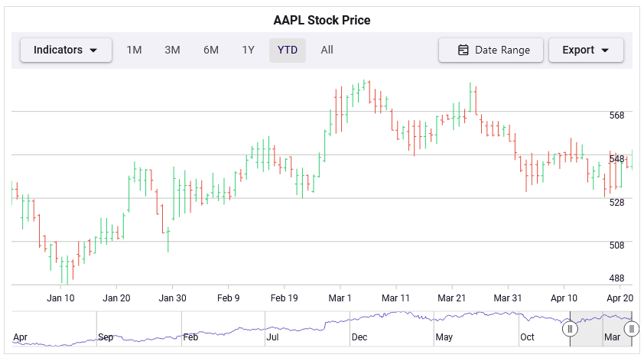Switch to the 6M period view
Viewport: 644px width, 361px height.
pyautogui.click(x=211, y=50)
